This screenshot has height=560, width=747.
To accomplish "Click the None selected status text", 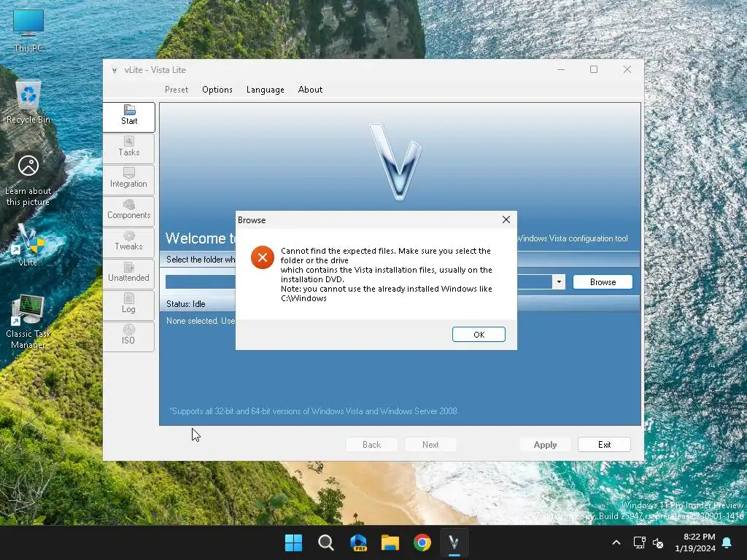I will tap(201, 321).
